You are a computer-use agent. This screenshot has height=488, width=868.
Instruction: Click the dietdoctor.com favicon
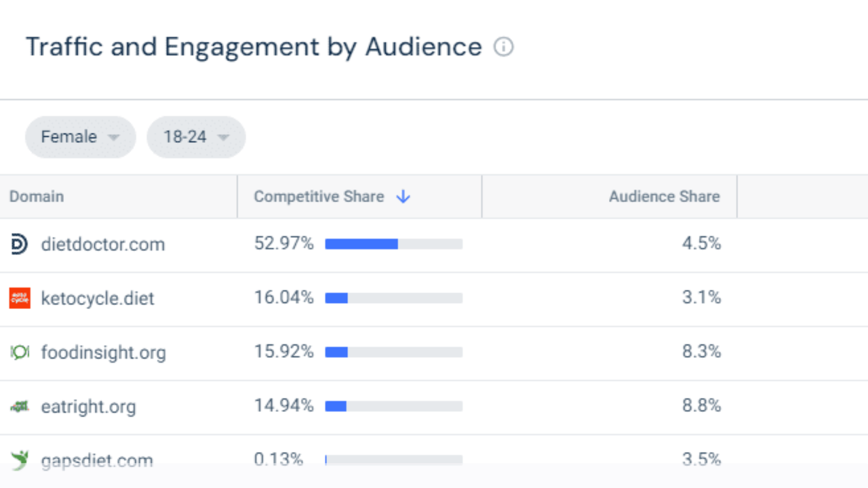pyautogui.click(x=20, y=244)
